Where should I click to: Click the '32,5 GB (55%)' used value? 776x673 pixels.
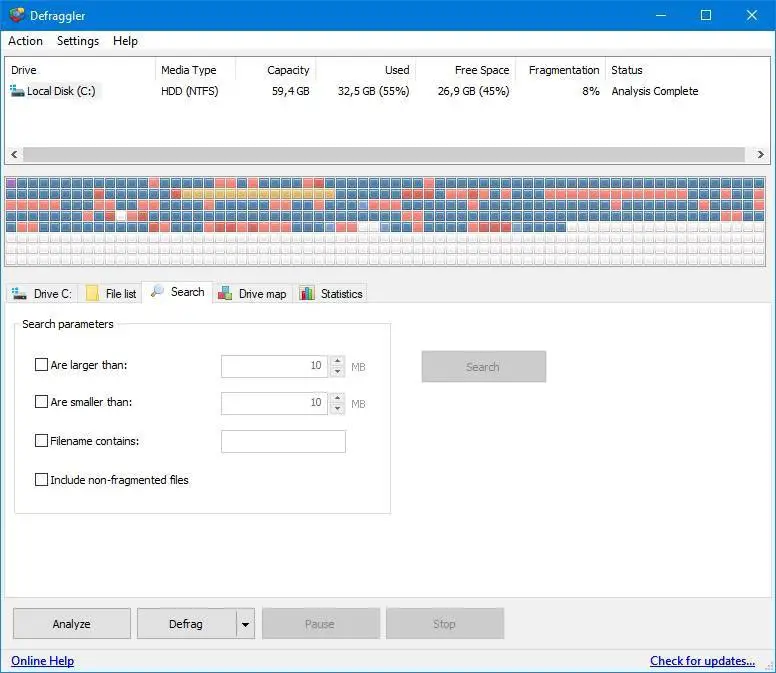pyautogui.click(x=374, y=91)
